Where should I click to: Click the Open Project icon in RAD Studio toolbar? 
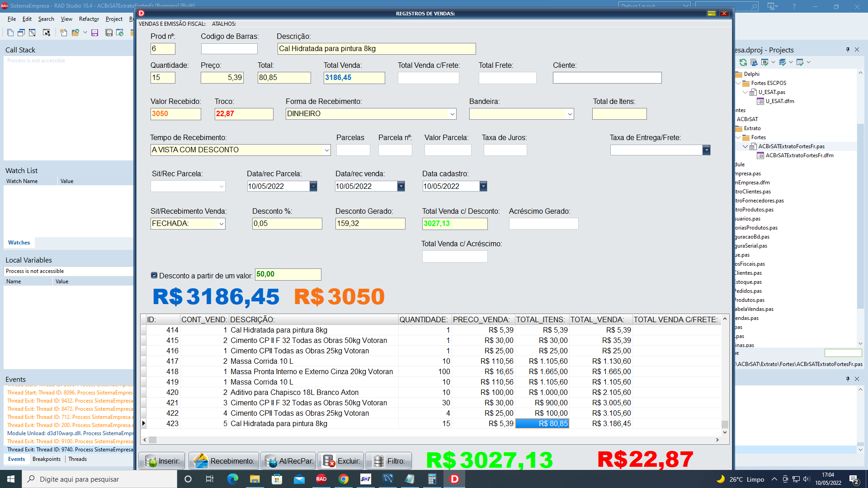click(x=120, y=33)
